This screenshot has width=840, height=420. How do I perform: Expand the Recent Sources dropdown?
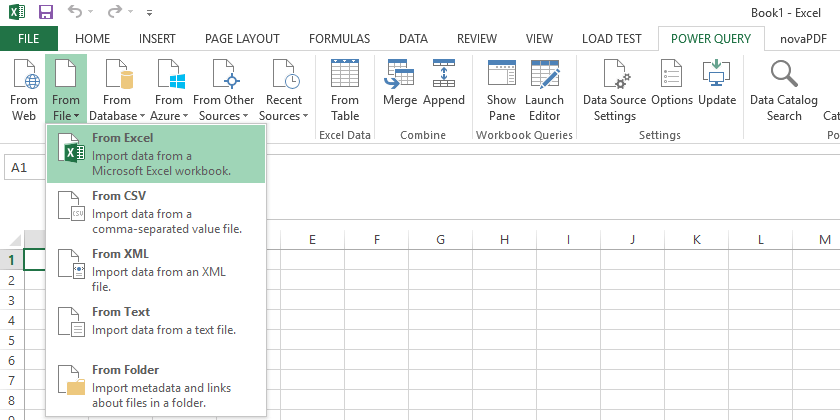click(284, 89)
